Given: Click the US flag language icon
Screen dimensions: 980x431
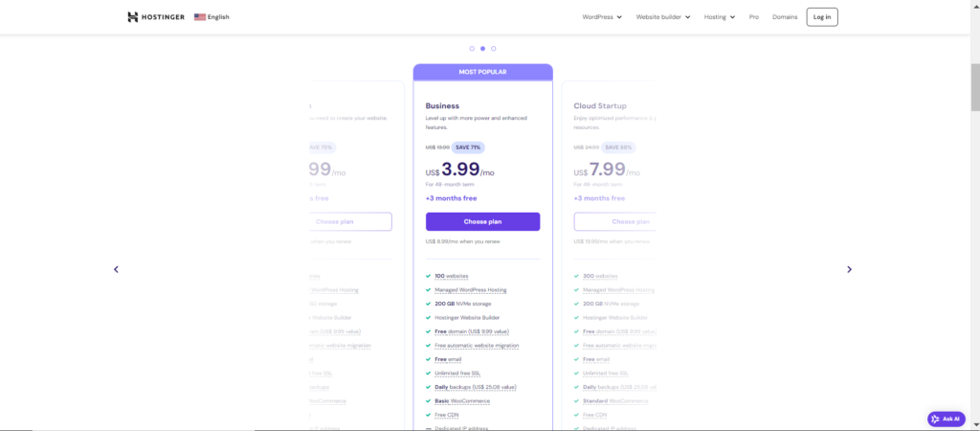Looking at the screenshot, I should point(200,17).
